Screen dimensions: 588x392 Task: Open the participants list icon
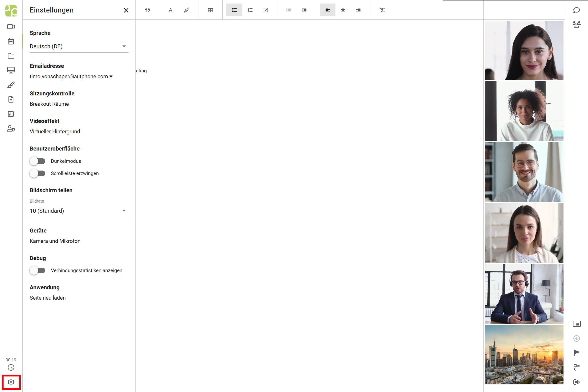(576, 24)
